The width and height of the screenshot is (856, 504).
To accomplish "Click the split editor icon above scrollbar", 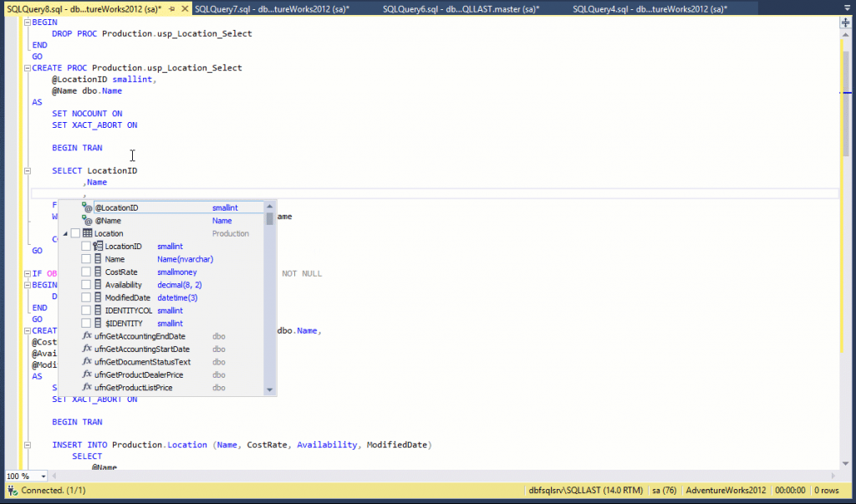I will click(845, 24).
